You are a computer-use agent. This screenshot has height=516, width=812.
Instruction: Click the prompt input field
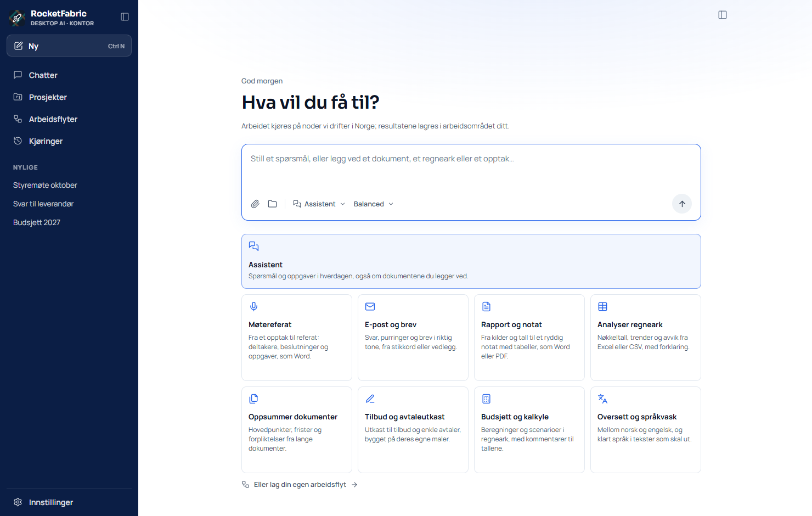(471, 167)
